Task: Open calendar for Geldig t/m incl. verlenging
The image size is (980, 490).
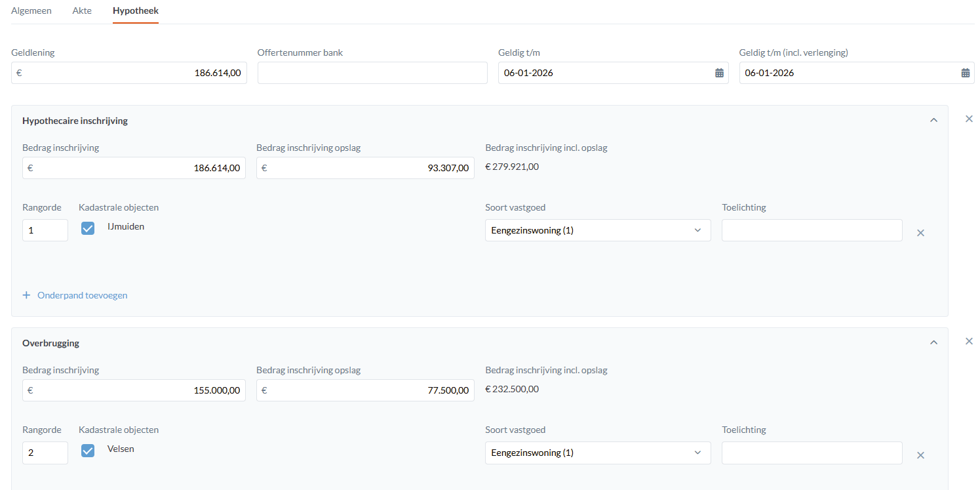Action: pyautogui.click(x=966, y=73)
